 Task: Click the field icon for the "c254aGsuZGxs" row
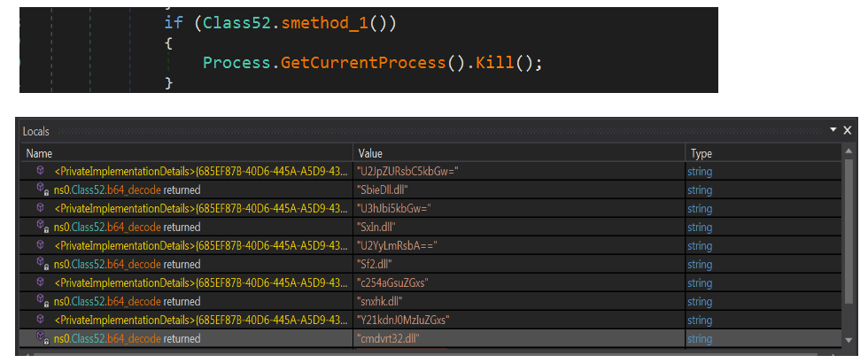pos(40,282)
